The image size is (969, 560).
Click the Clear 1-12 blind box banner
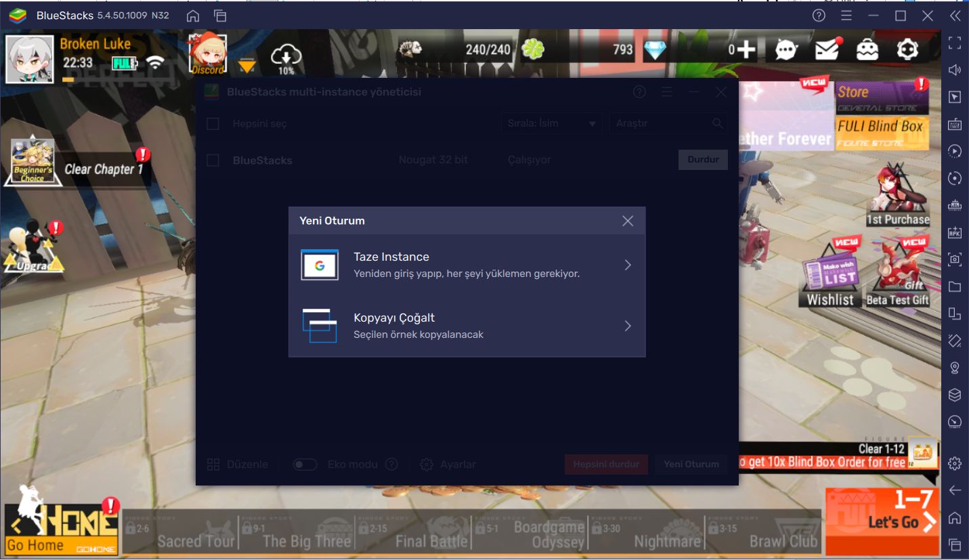point(838,456)
